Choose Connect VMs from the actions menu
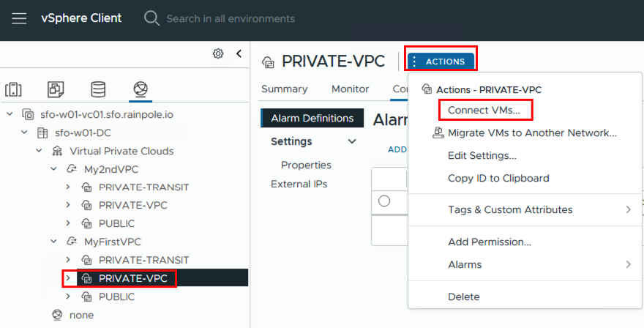Viewport: 644px width, 328px height. click(x=484, y=111)
